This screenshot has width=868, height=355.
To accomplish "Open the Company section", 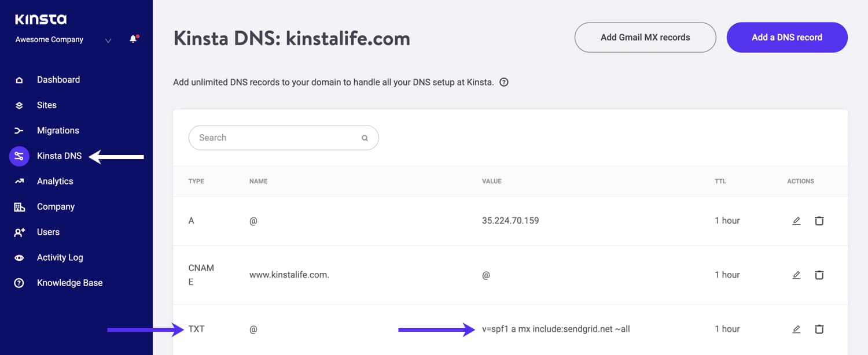I will tap(56, 207).
